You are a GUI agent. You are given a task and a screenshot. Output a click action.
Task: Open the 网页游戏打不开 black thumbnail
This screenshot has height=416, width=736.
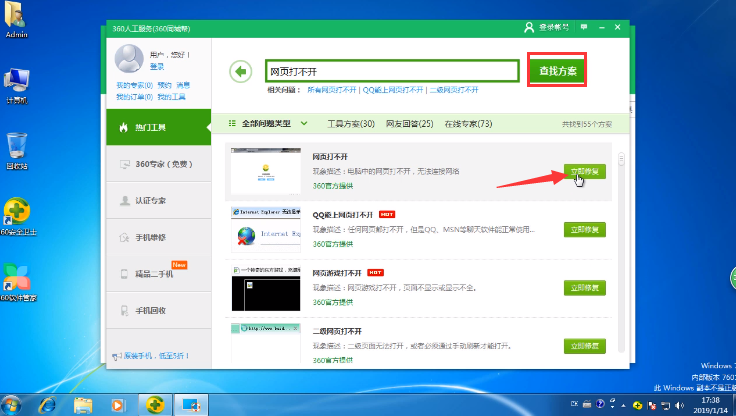[x=266, y=288]
